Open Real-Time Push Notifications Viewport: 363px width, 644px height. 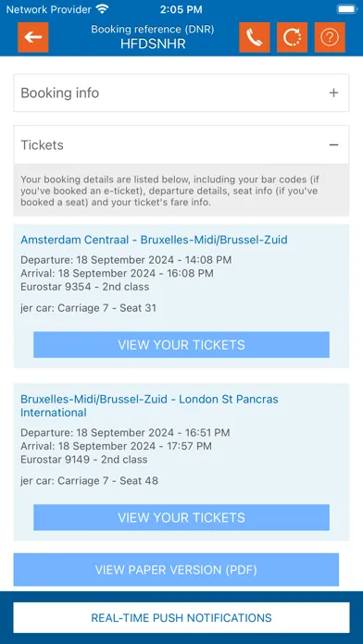tap(181, 618)
